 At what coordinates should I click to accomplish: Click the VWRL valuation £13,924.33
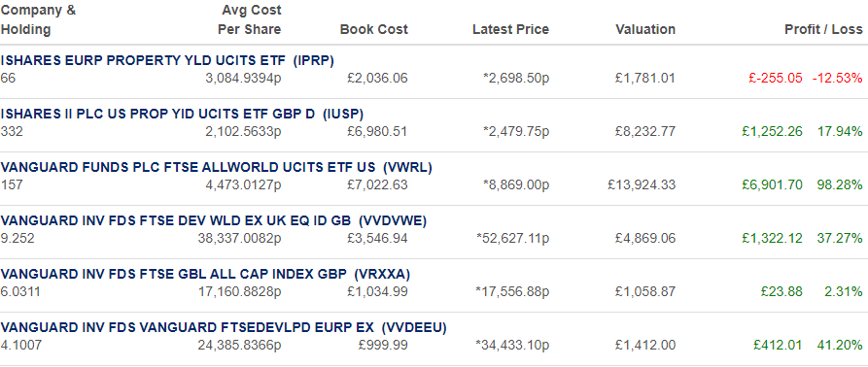(x=641, y=184)
